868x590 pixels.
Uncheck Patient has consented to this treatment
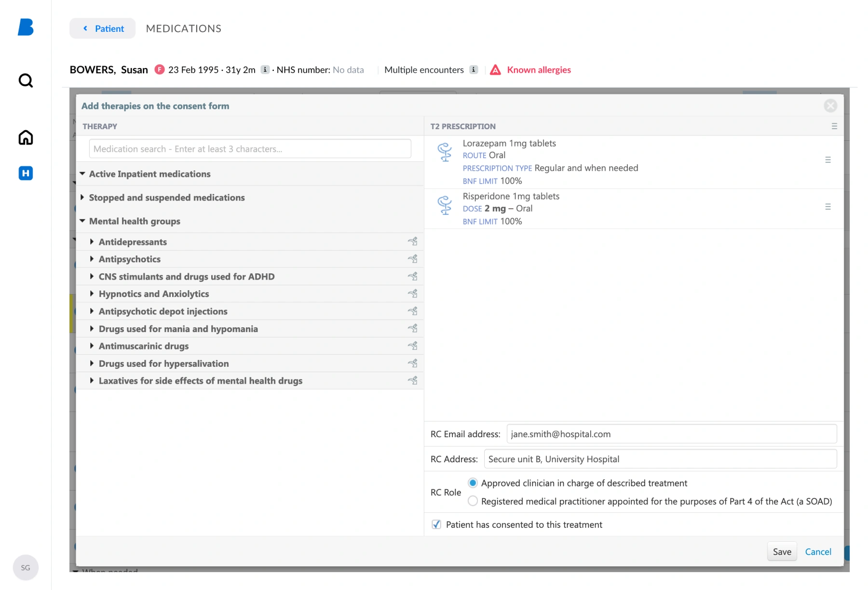tap(436, 524)
